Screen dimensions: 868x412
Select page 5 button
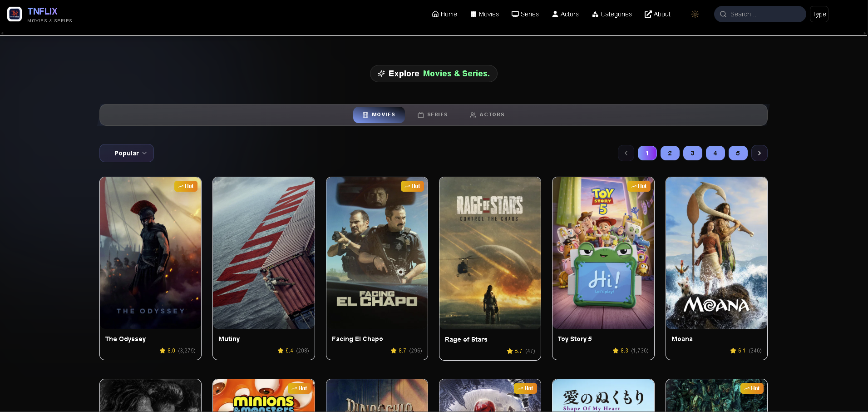pos(738,153)
